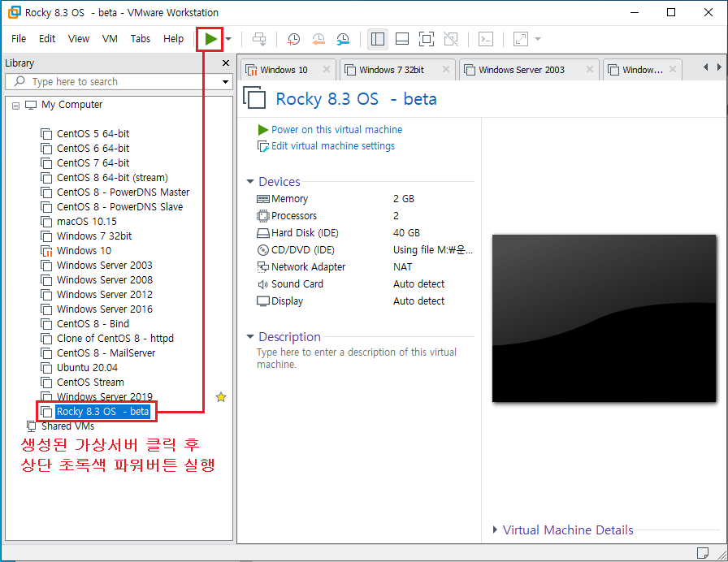The image size is (728, 562).
Task: Select Shared VMs in library
Action: tap(67, 426)
